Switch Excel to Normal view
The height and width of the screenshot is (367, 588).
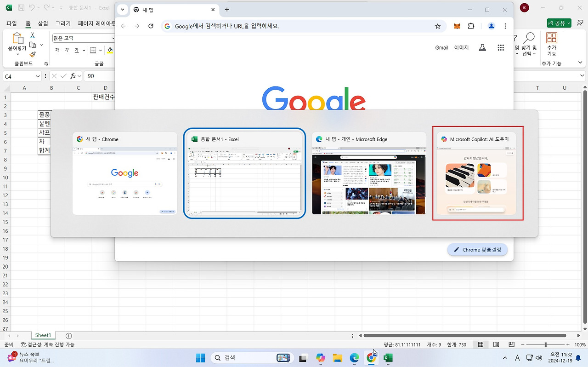481,344
